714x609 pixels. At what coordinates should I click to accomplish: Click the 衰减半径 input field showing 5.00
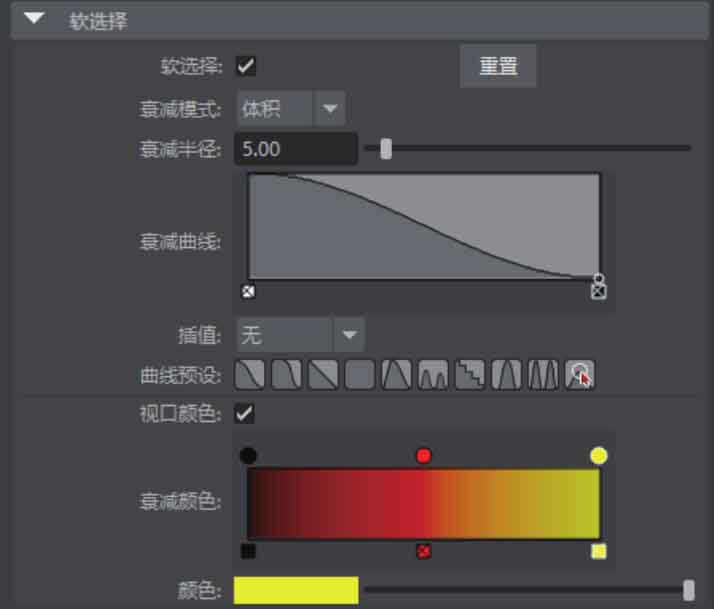click(x=296, y=149)
